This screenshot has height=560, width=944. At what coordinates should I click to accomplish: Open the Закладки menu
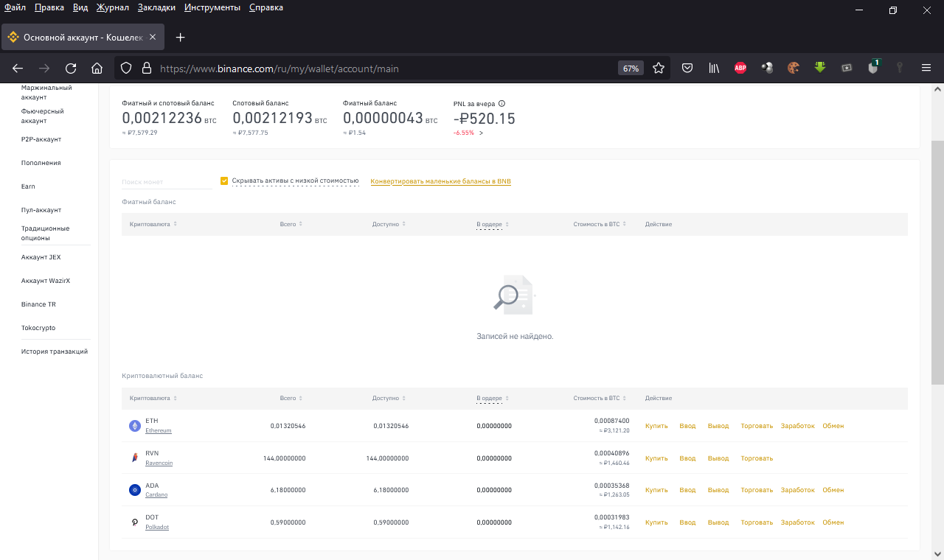(156, 7)
